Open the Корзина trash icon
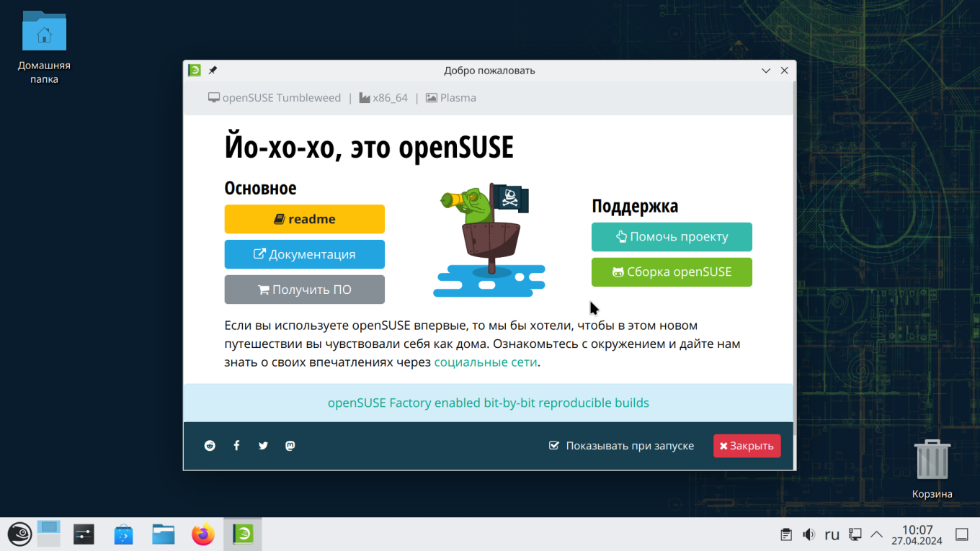Viewport: 980px width, 551px height. click(932, 470)
